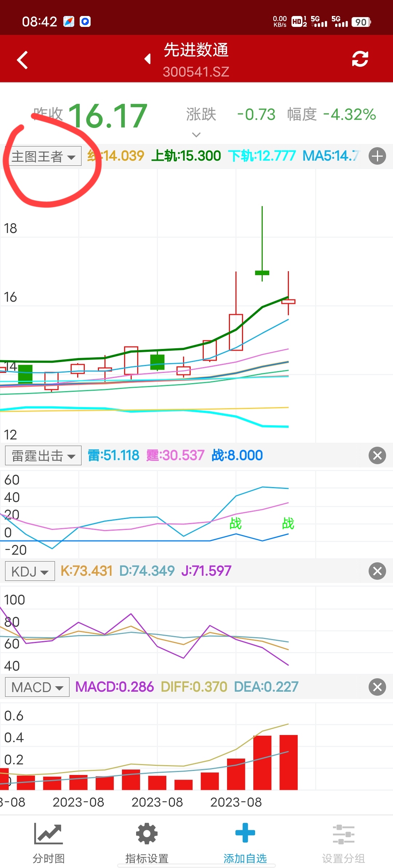Viewport: 393px width, 868px height.
Task: Tap the 先进数通 stock title
Action: click(196, 50)
